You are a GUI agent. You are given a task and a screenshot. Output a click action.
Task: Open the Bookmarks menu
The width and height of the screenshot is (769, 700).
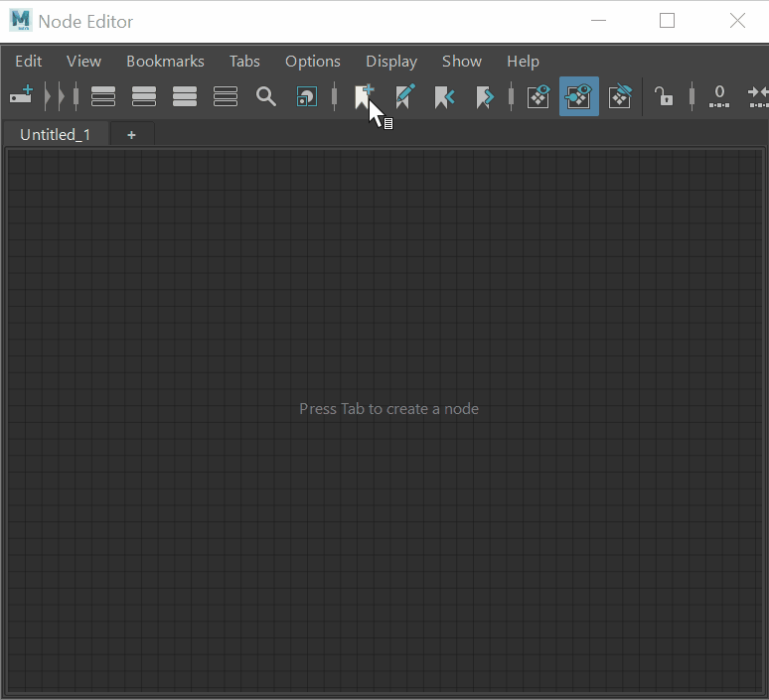click(165, 62)
